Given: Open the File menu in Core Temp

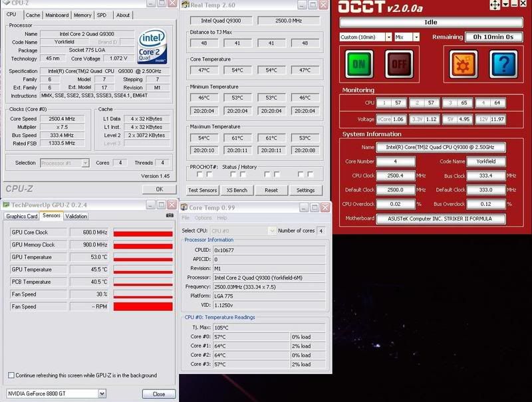Looking at the screenshot, I should click(x=186, y=217).
